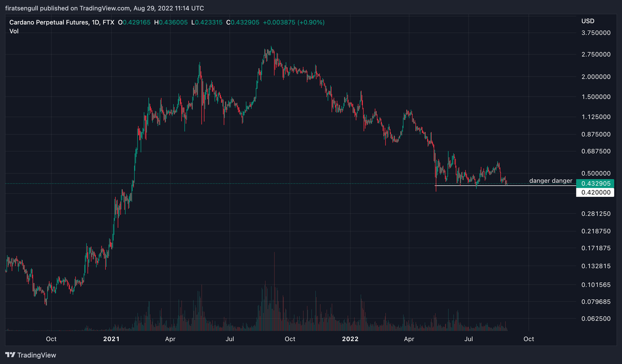622x364 pixels.
Task: Click the green current price tag 0.432905
Action: (x=595, y=183)
